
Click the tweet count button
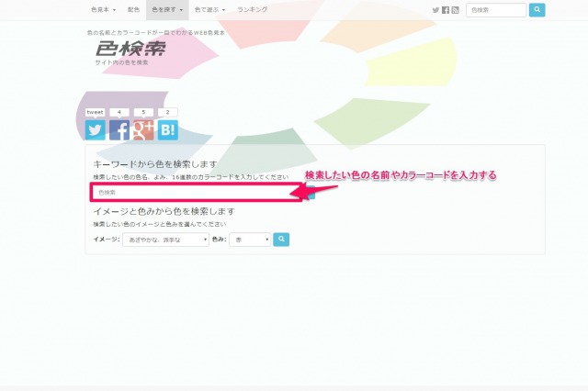pyautogui.click(x=95, y=112)
